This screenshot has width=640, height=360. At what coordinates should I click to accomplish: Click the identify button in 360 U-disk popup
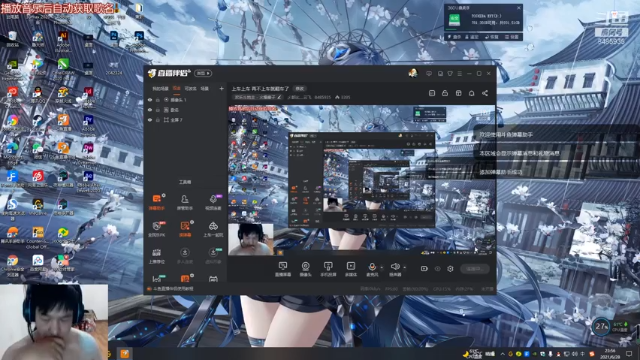pos(472,37)
